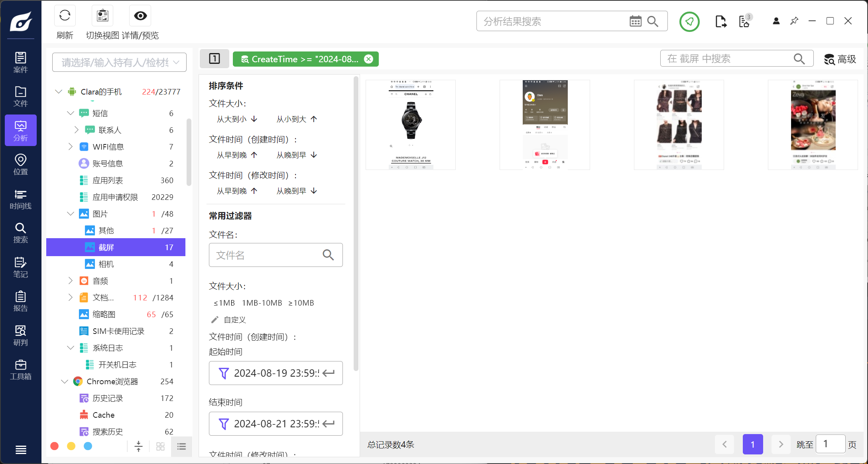This screenshot has height=464, width=868.
Task: Remove the CreateTime filter tag
Action: click(369, 59)
